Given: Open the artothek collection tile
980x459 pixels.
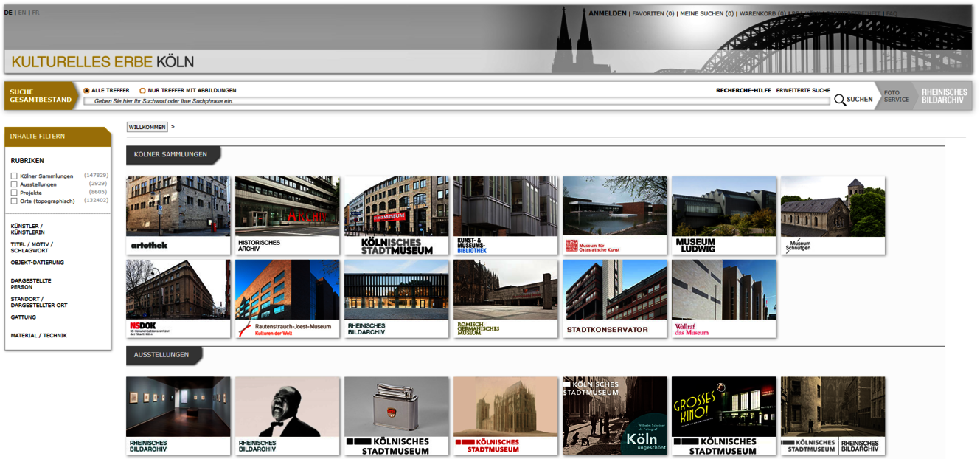Looking at the screenshot, I should pos(178,215).
